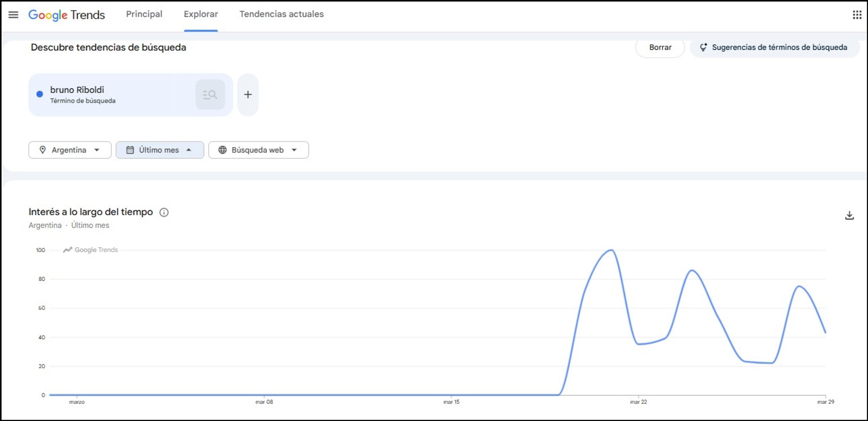The image size is (868, 421).
Task: Click the Google Trends logo
Action: click(x=67, y=15)
